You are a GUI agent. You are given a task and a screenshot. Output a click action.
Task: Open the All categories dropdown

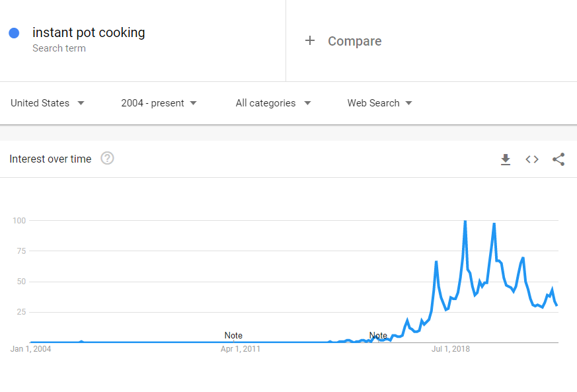point(274,103)
